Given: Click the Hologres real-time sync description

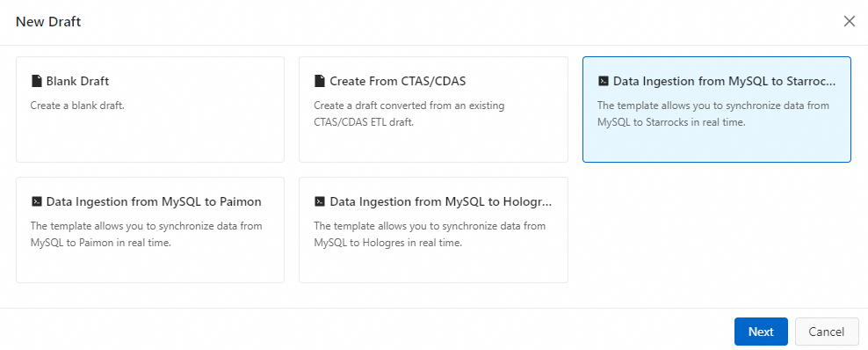Looking at the screenshot, I should point(430,234).
